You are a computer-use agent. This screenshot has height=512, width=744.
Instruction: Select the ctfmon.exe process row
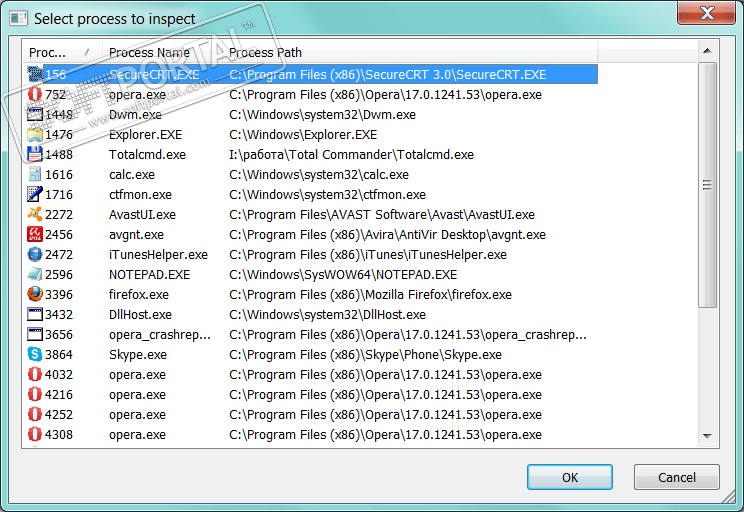click(x=140, y=195)
